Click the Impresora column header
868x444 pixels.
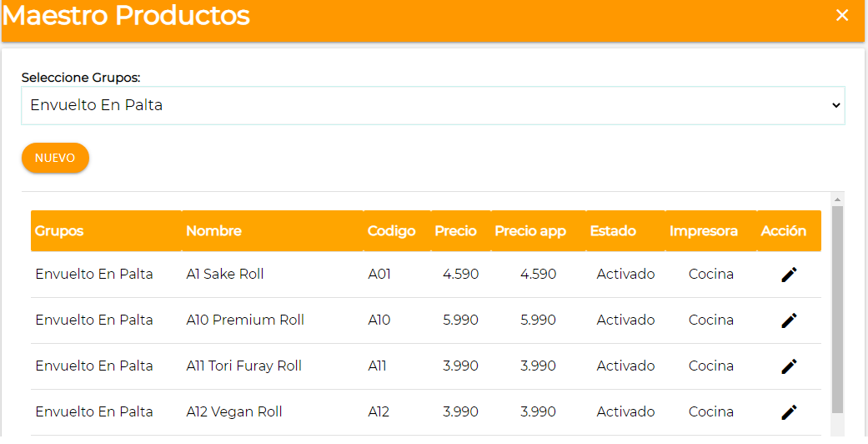click(x=703, y=231)
